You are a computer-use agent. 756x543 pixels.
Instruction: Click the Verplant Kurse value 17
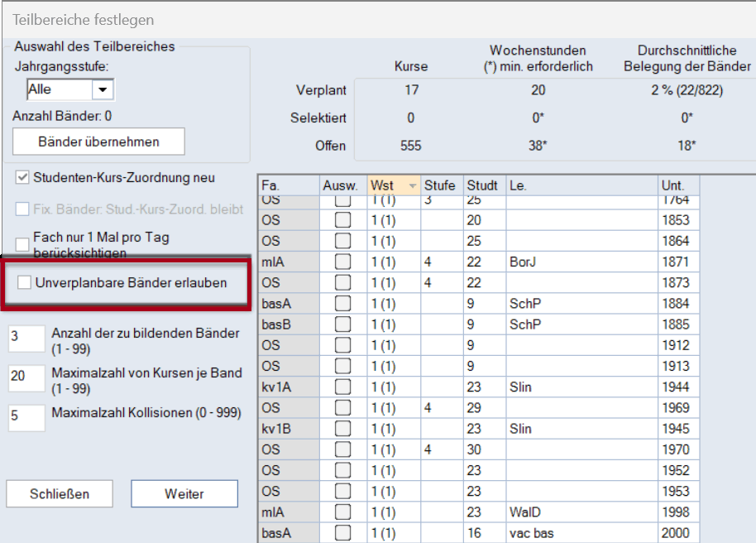tap(411, 90)
